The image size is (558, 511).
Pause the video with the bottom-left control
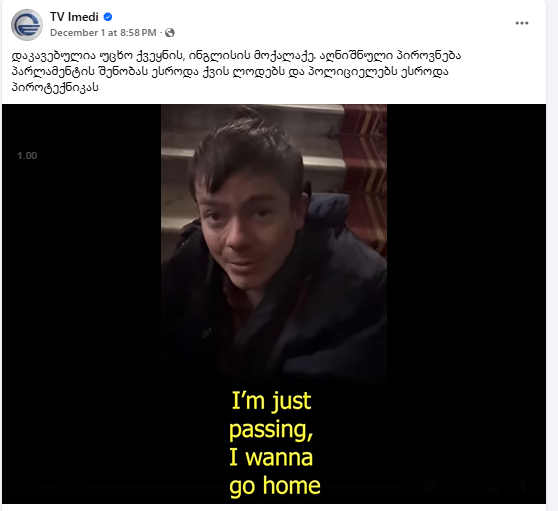tap(19, 486)
